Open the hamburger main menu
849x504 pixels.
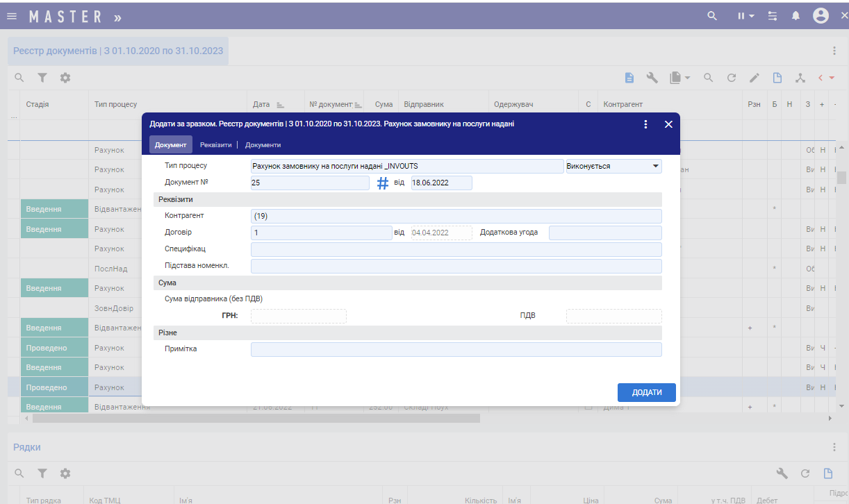(12, 16)
